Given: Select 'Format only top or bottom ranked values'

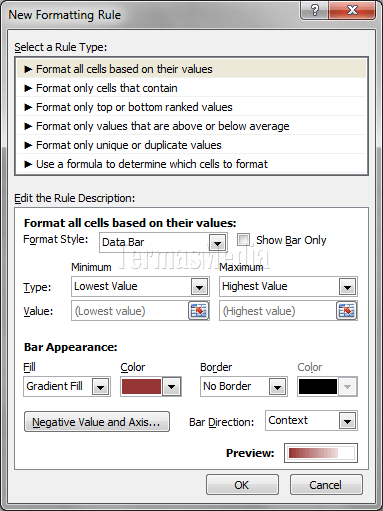Looking at the screenshot, I should point(192,107).
